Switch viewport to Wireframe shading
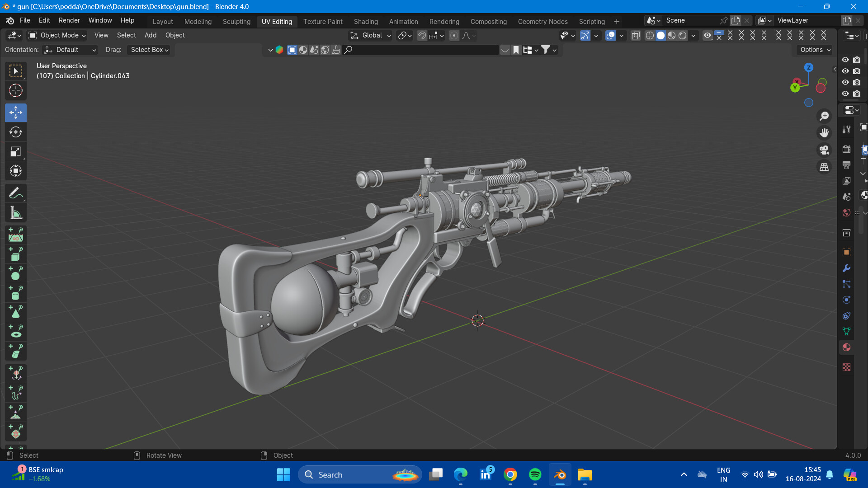This screenshot has width=868, height=488. pyautogui.click(x=650, y=35)
